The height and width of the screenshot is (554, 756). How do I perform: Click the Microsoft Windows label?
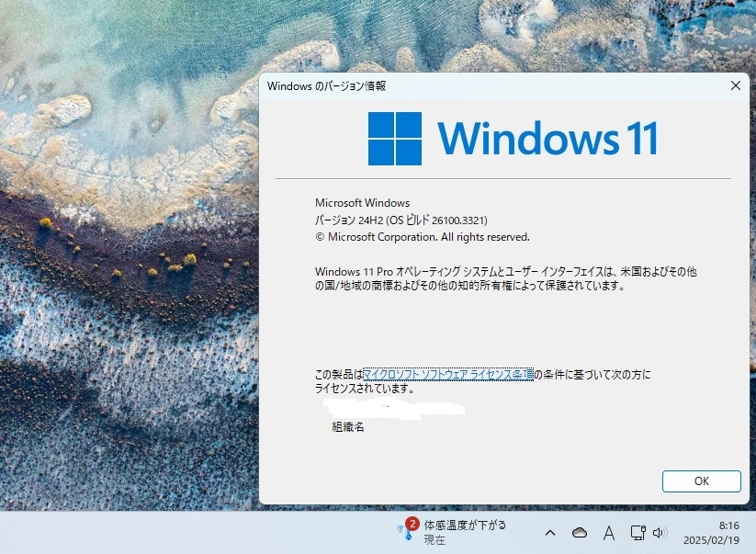tap(362, 202)
